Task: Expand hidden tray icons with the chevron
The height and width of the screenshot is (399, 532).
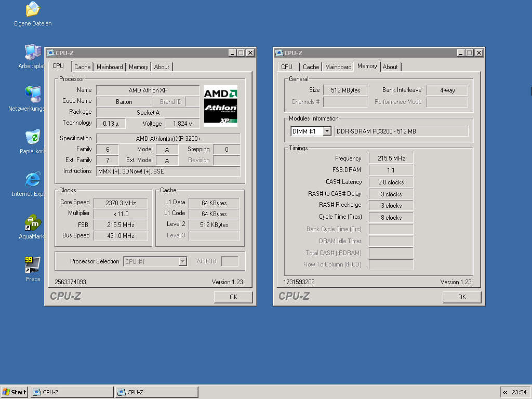Action: (x=505, y=392)
